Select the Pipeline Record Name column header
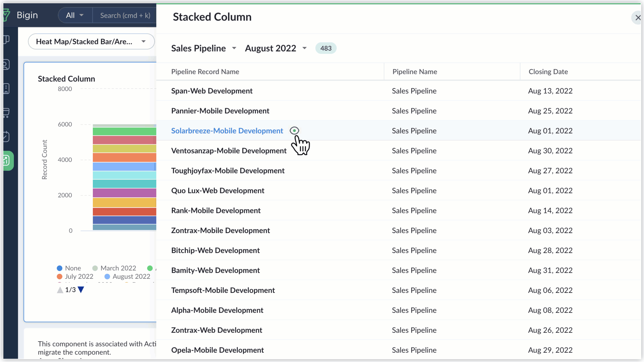 click(x=205, y=72)
